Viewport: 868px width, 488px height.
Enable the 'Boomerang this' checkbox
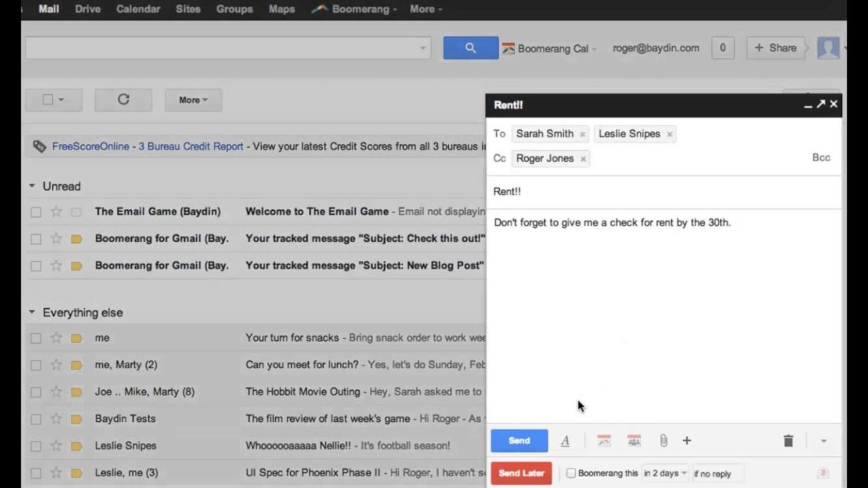[x=571, y=473]
